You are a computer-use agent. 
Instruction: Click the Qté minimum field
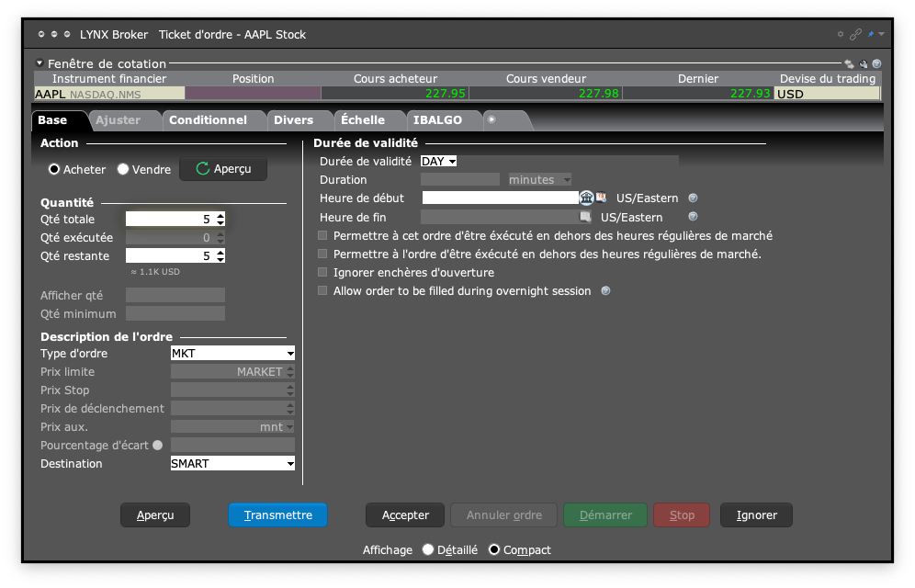(175, 313)
